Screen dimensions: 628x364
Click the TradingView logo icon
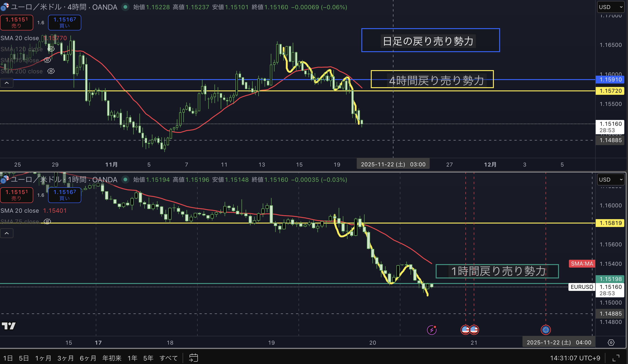(x=9, y=326)
